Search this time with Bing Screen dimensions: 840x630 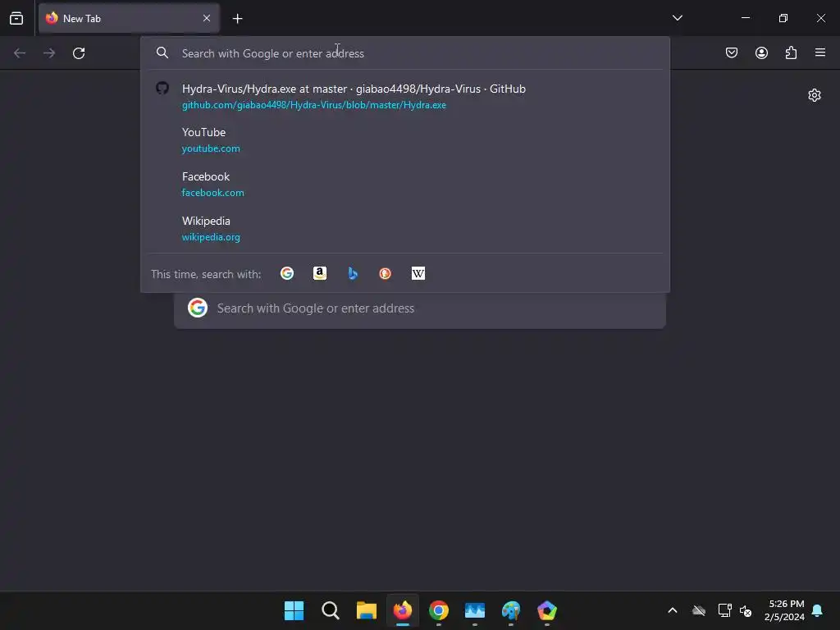click(x=353, y=274)
